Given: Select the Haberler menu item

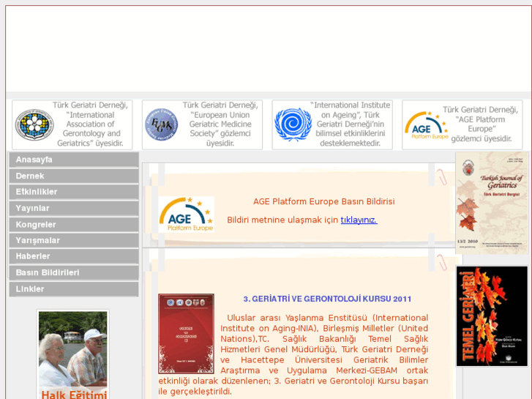Looking at the screenshot, I should [x=74, y=256].
